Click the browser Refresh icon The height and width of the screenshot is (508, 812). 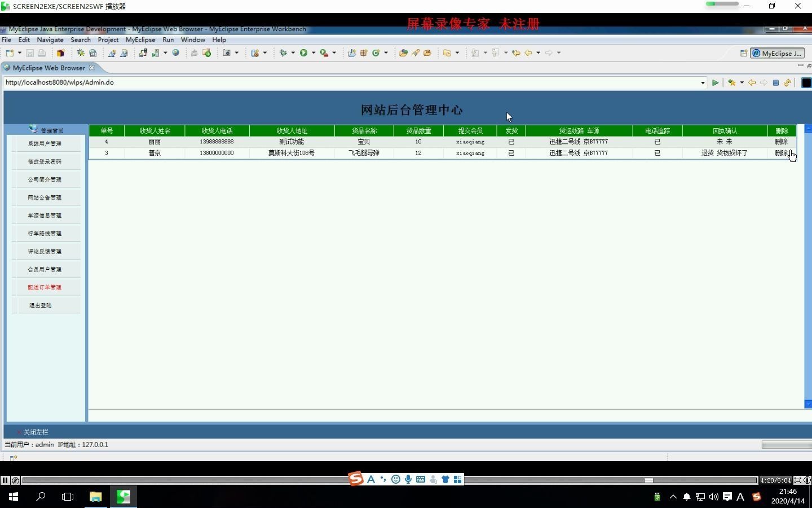coord(787,82)
